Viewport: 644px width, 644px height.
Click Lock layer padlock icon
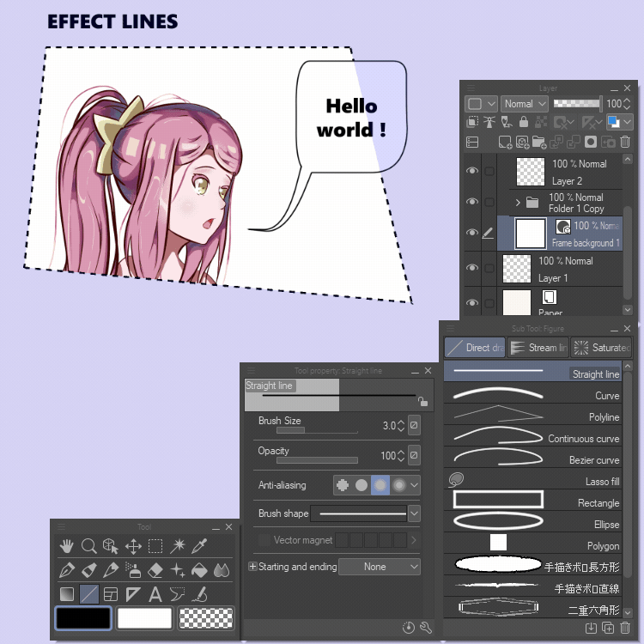tap(524, 122)
